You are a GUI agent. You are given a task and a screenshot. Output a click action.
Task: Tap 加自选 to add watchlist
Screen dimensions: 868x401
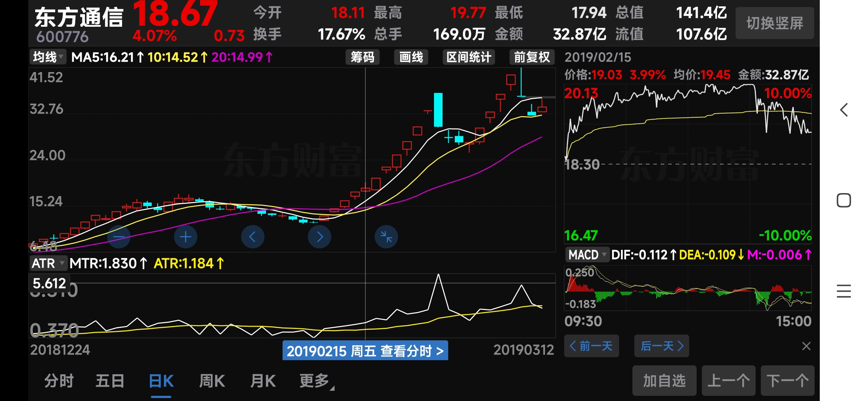(x=664, y=381)
